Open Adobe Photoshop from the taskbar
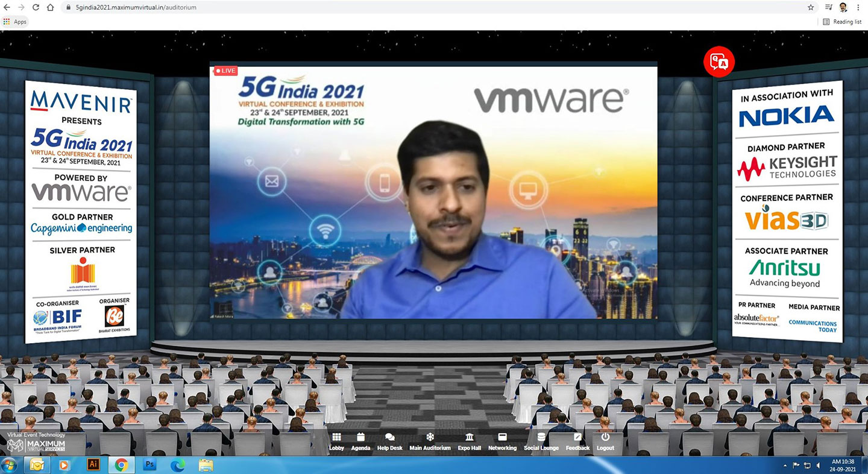This screenshot has width=868, height=474. point(149,465)
